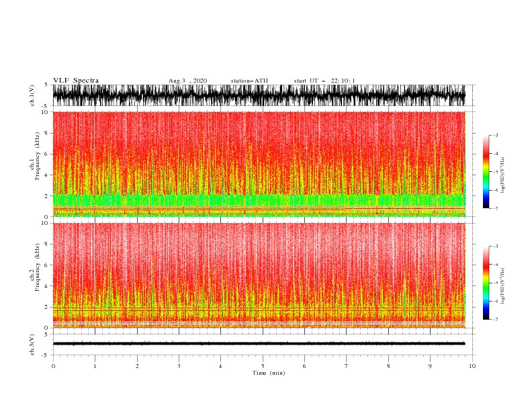Image resolution: width=532 pixels, height=411 pixels.
Task: Click the "5" tick on the time axis
Action: click(263, 366)
